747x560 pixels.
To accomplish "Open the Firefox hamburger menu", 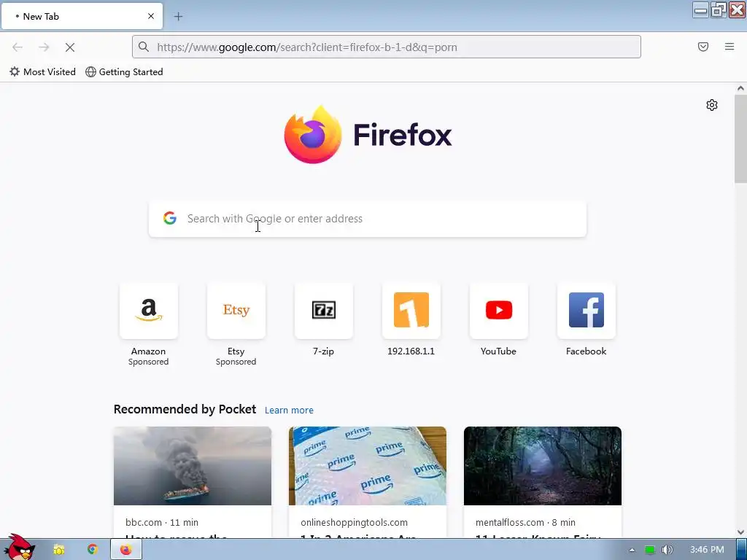I will [729, 47].
